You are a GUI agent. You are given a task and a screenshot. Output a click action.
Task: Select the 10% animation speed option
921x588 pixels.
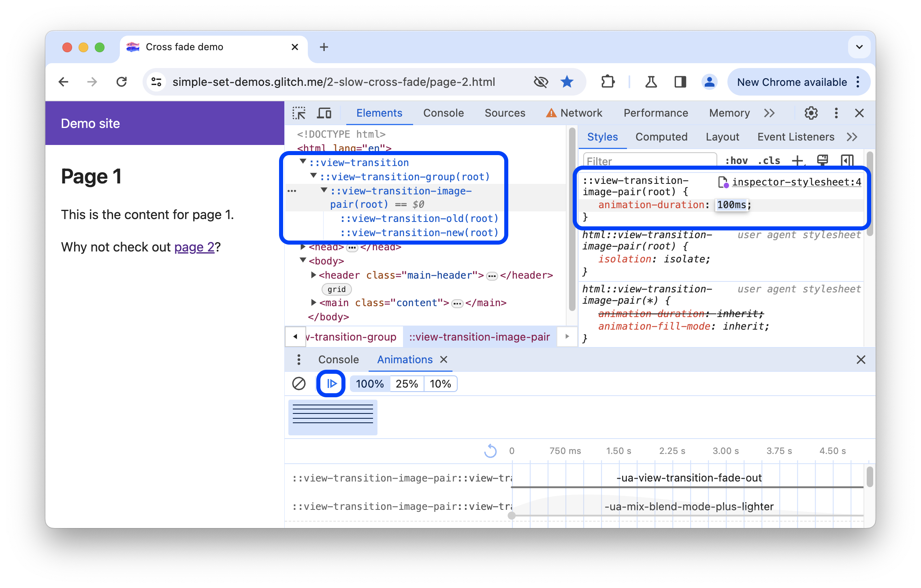(x=441, y=383)
